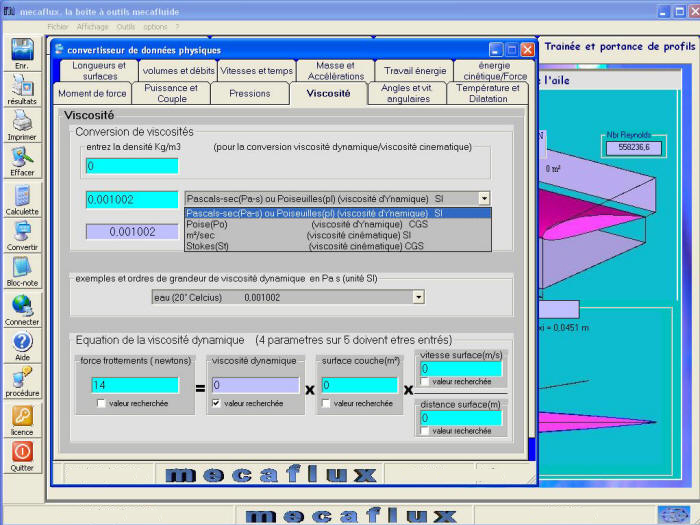This screenshot has height=525, width=700.
Task: Click the density Kg/m3 input field
Action: (132, 166)
